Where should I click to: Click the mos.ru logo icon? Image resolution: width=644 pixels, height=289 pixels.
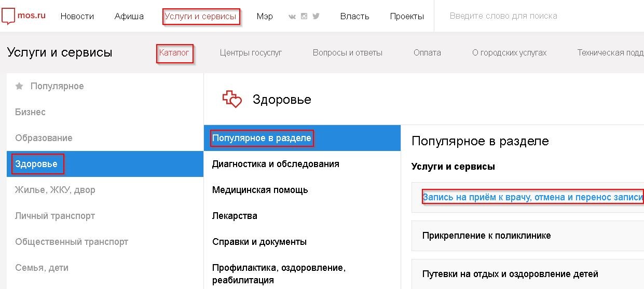(x=9, y=17)
